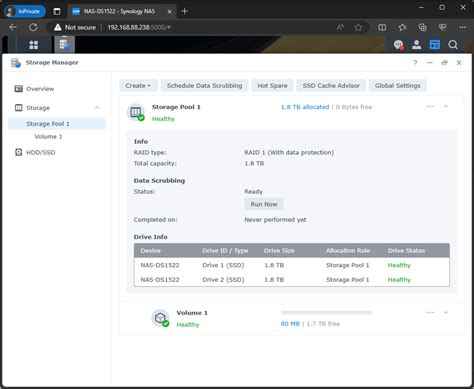Click the Storage Pool 1 status icon
This screenshot has width=474, height=389.
136,112
